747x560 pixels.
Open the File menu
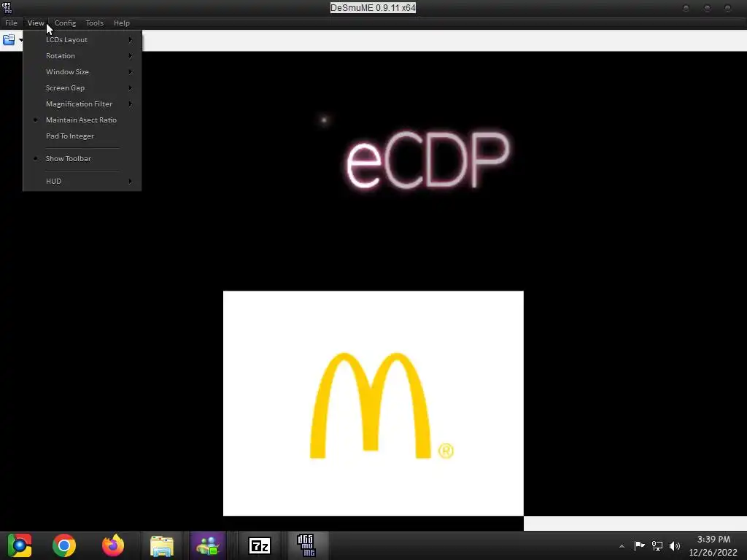(x=11, y=23)
